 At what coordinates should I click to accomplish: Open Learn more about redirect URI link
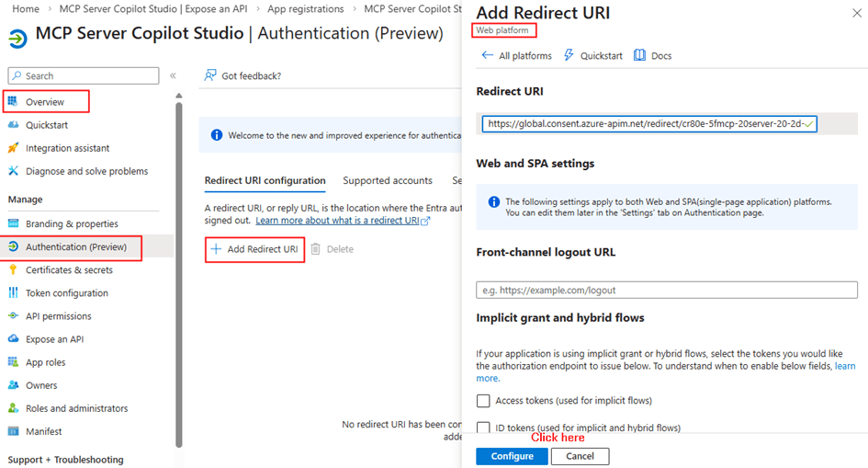click(338, 221)
